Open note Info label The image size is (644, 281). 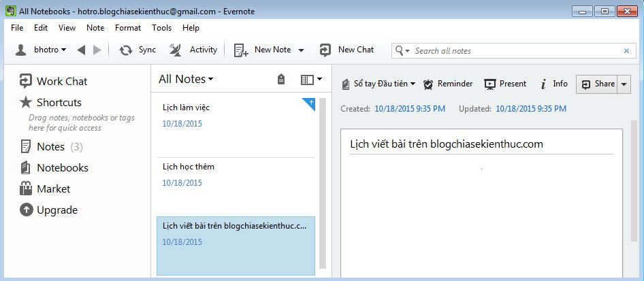click(560, 84)
